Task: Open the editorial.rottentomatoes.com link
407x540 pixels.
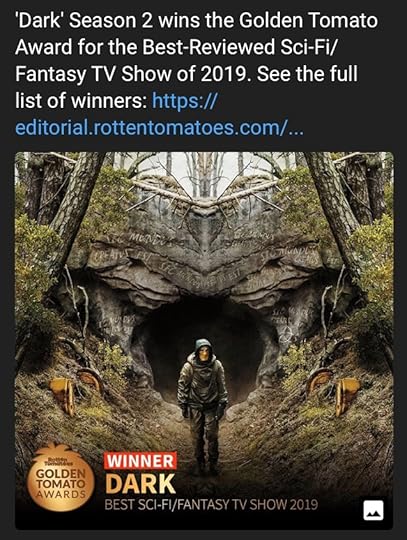Action: click(159, 128)
